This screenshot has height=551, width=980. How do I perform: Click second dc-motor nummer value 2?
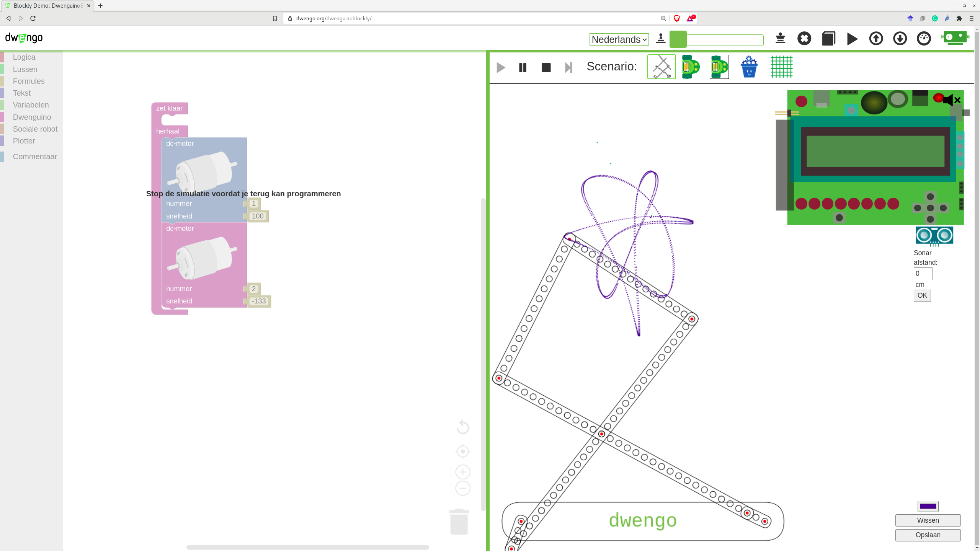[253, 289]
